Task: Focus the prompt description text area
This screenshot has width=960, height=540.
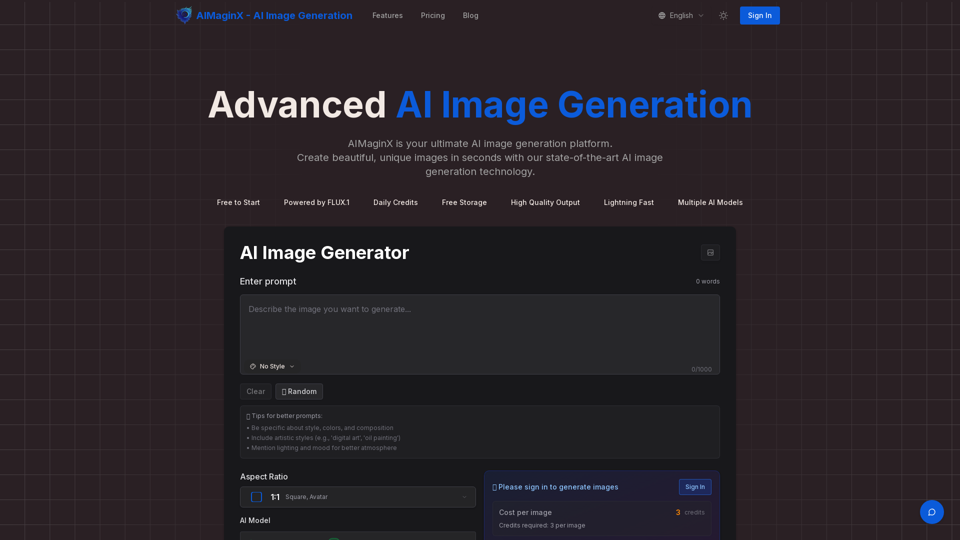Action: tap(479, 334)
